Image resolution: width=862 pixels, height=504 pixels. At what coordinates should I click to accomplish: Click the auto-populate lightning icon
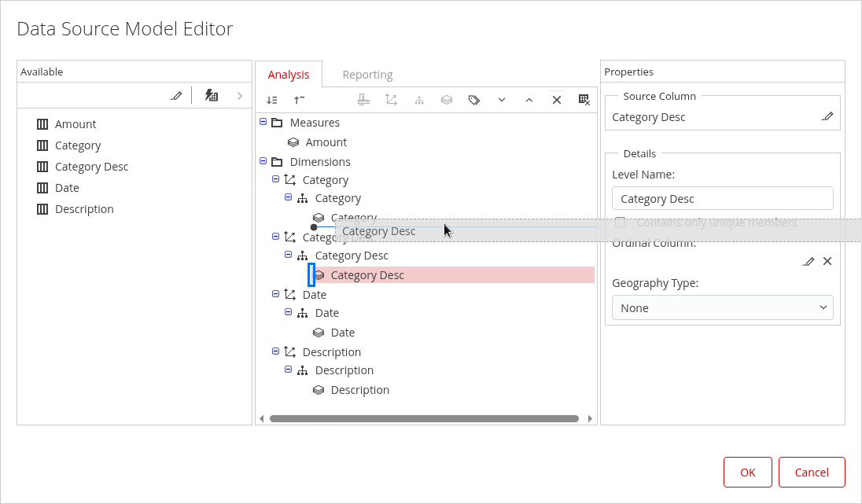click(211, 96)
